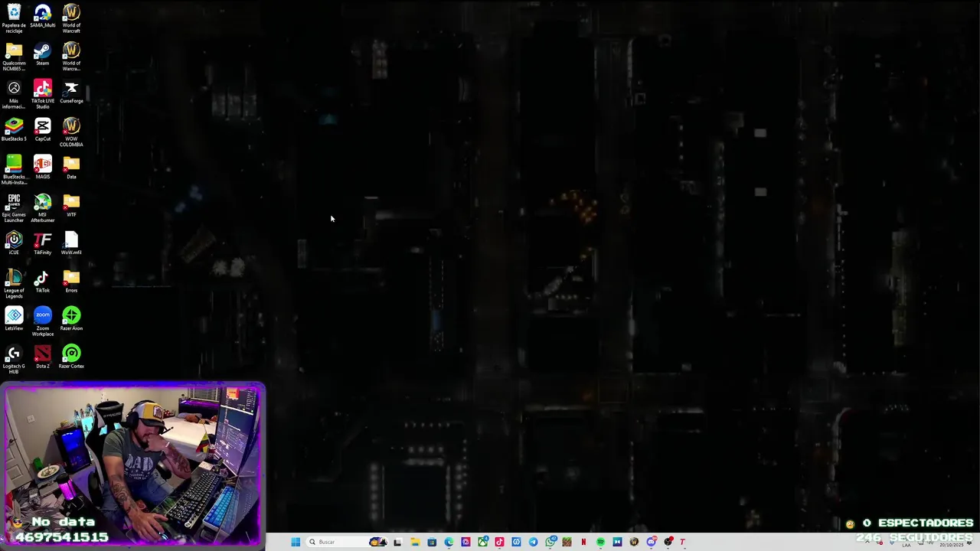Launch the Epic Games Launcher desktop shortcut
Viewport: 980px width, 551px height.
coord(14,208)
